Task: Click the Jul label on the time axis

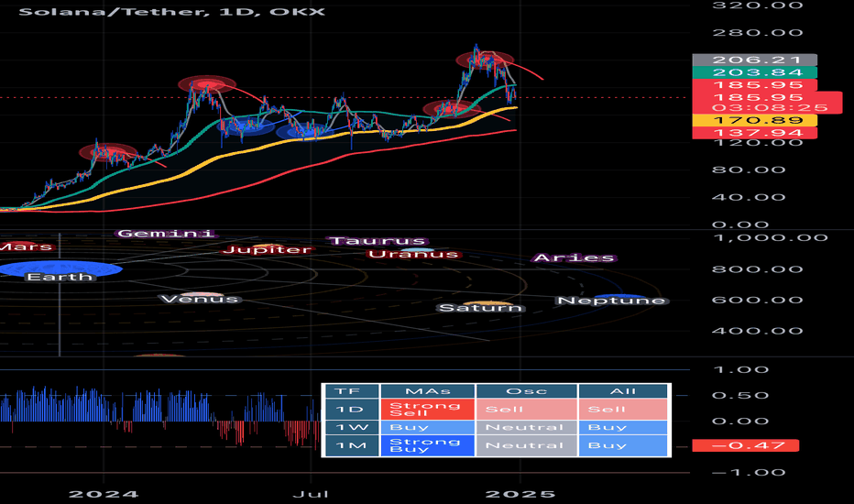Action: tap(311, 494)
